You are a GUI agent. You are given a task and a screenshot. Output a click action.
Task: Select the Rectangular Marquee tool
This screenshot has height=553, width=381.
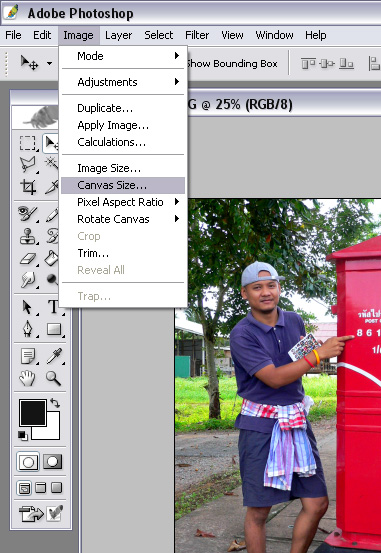28,144
